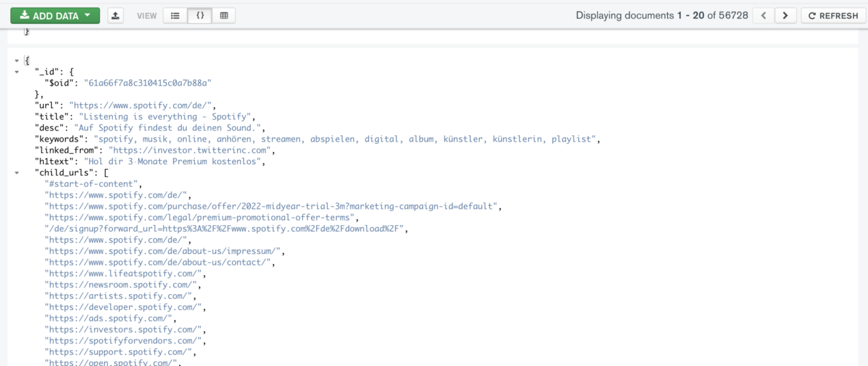Click the "keywords" key name
Viewport: 868px width, 366px height.
coord(59,140)
